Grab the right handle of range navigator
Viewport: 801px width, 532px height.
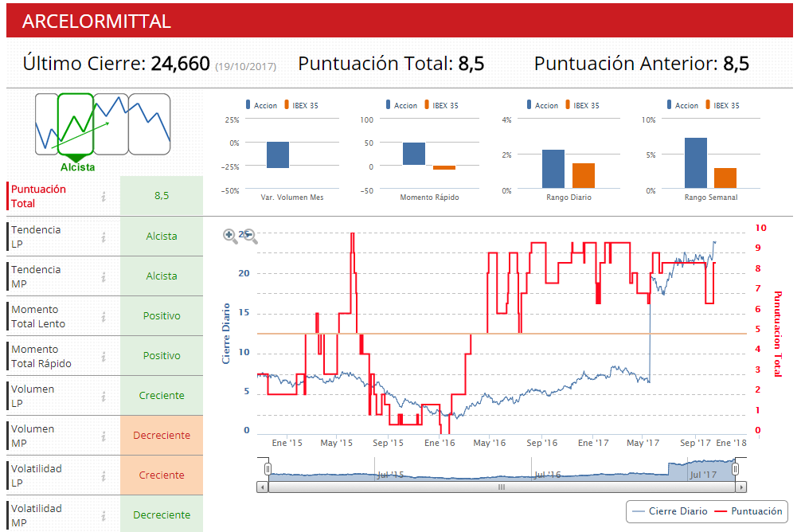[736, 469]
